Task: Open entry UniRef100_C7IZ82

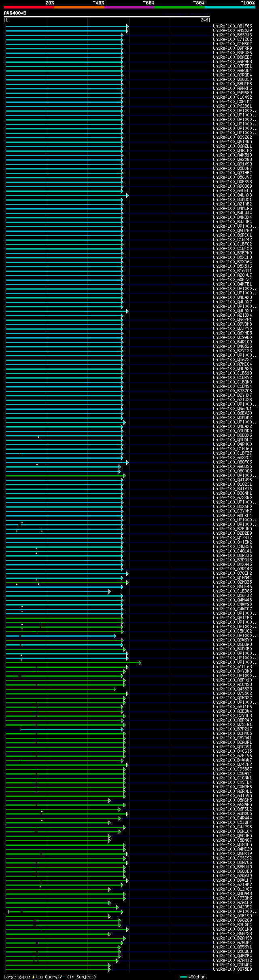Action: coord(232,40)
